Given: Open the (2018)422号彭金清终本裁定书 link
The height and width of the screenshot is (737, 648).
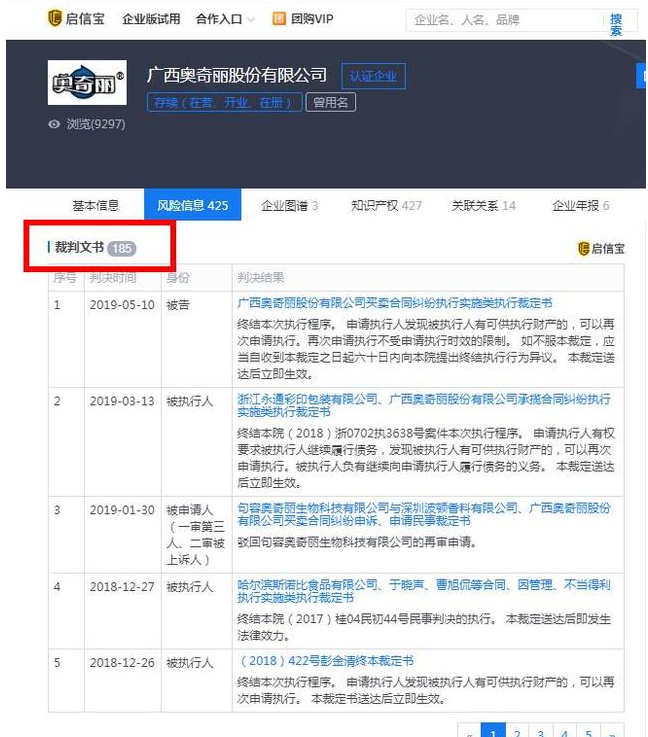Looking at the screenshot, I should click(326, 661).
